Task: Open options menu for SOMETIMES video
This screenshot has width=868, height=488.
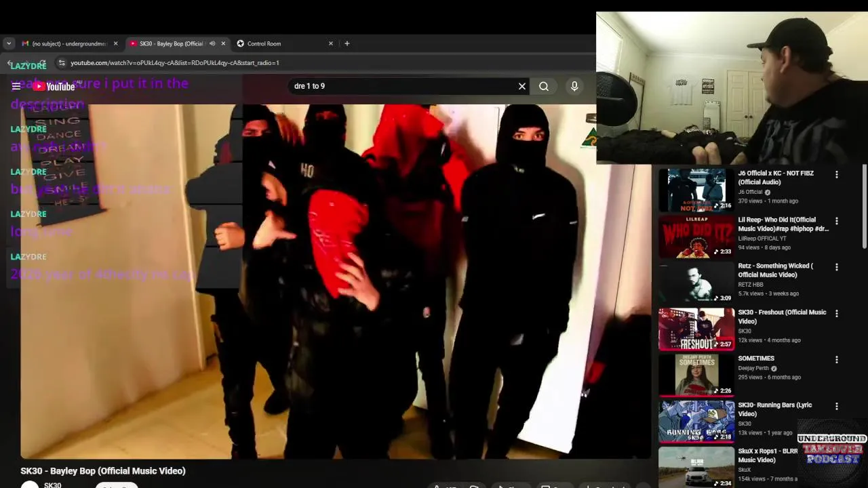Action: tap(836, 360)
